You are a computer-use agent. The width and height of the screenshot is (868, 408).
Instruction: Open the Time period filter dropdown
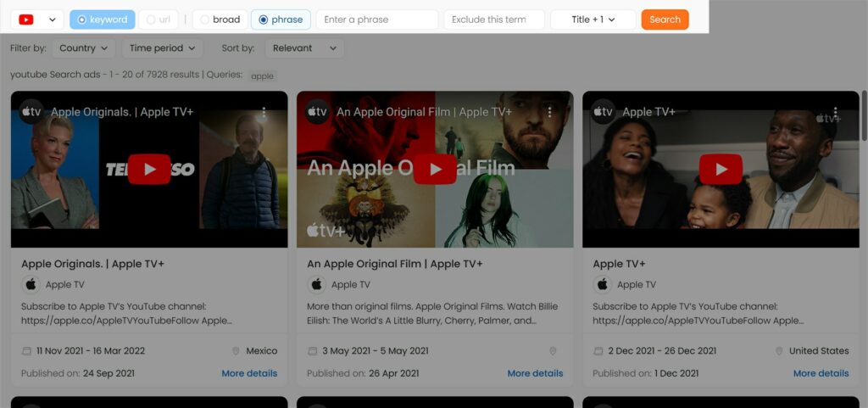[162, 48]
